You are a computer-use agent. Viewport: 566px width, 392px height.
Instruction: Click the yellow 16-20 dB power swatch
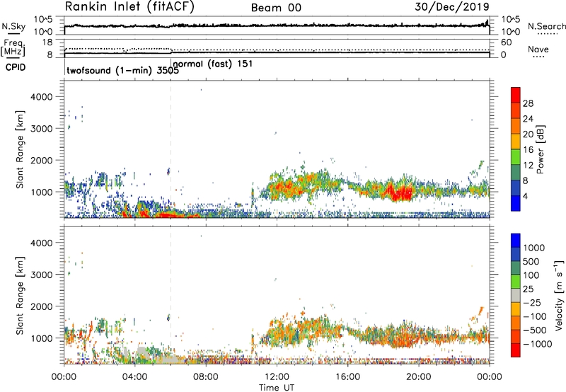516,142
